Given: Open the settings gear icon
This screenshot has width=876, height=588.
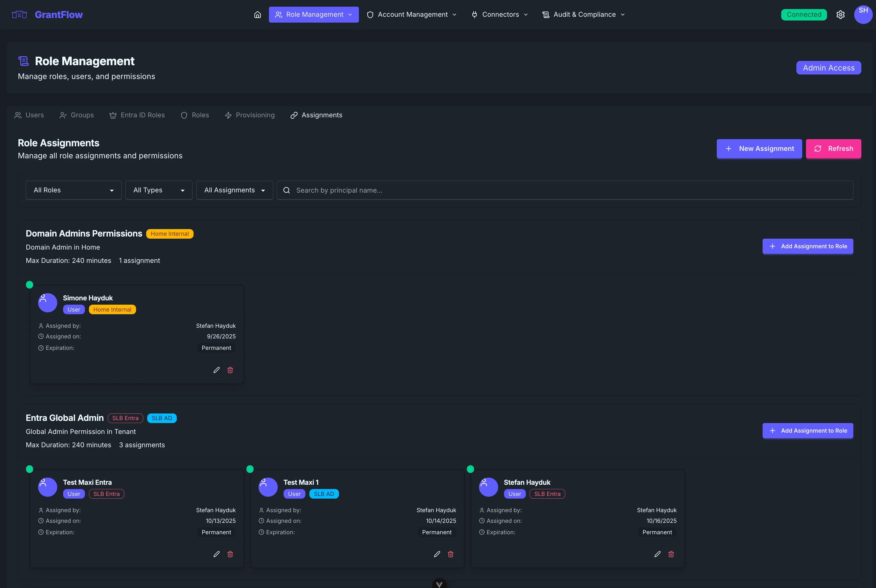Looking at the screenshot, I should click(840, 15).
